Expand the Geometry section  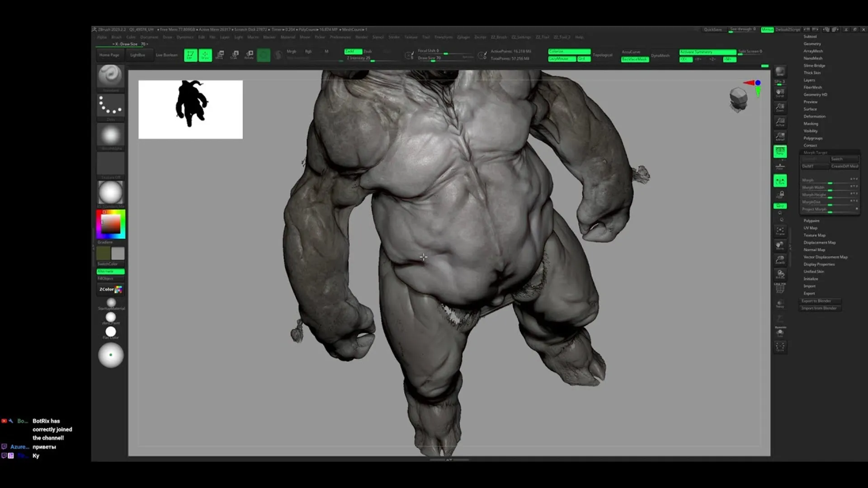coord(812,44)
